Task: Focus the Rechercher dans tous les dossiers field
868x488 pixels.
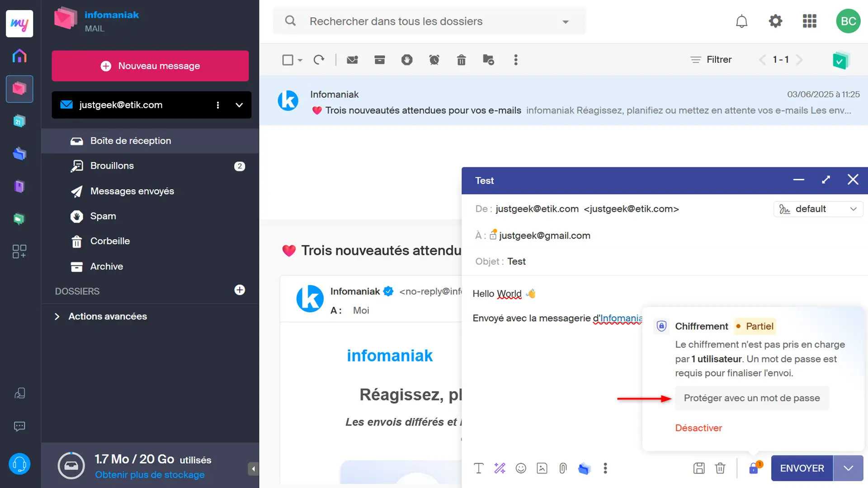Action: click(x=429, y=21)
